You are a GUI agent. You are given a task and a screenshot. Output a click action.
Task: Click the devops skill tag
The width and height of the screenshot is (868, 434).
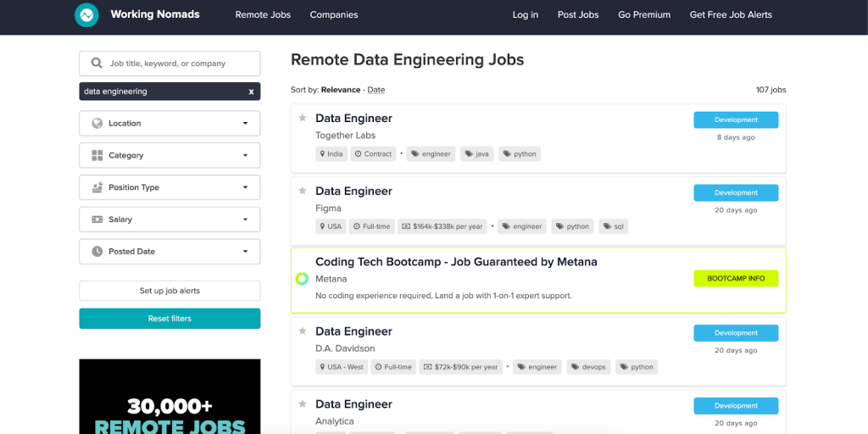click(x=588, y=366)
